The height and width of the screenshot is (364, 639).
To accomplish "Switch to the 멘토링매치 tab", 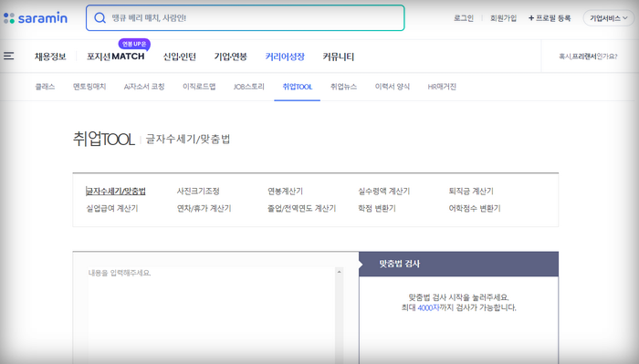I will [x=89, y=87].
